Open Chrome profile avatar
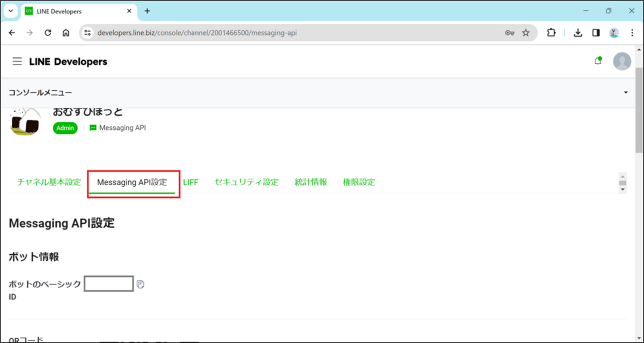 tap(614, 33)
